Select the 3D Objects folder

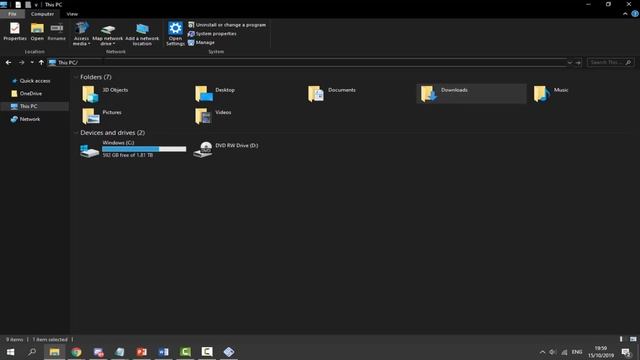click(x=105, y=94)
